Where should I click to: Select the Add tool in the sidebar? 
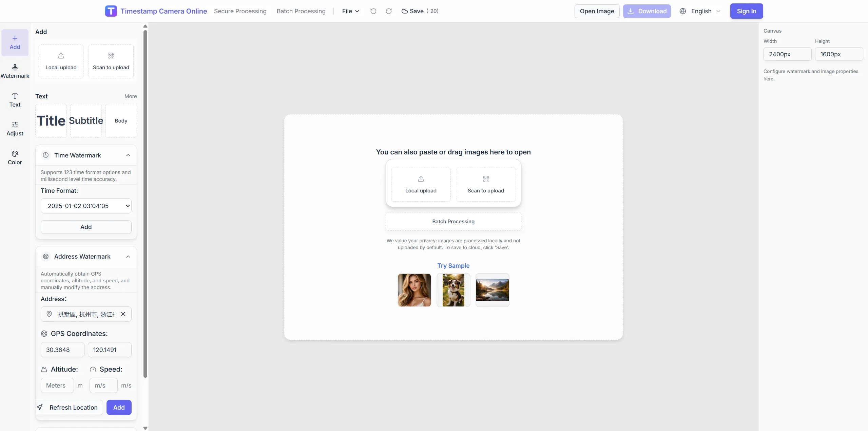pyautogui.click(x=15, y=42)
